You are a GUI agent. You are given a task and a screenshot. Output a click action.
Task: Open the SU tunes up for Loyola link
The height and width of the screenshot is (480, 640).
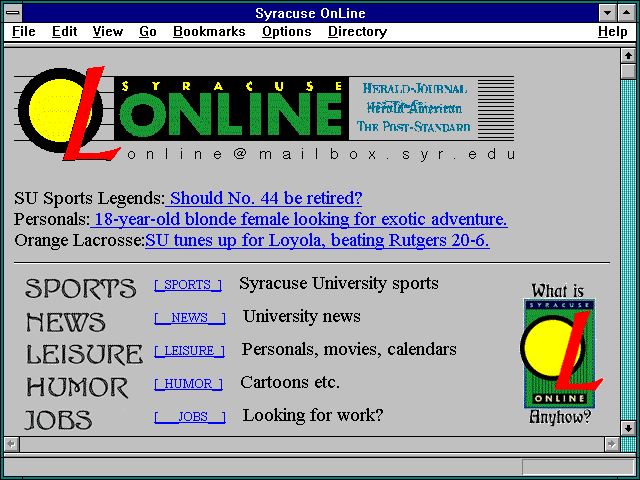pos(317,240)
